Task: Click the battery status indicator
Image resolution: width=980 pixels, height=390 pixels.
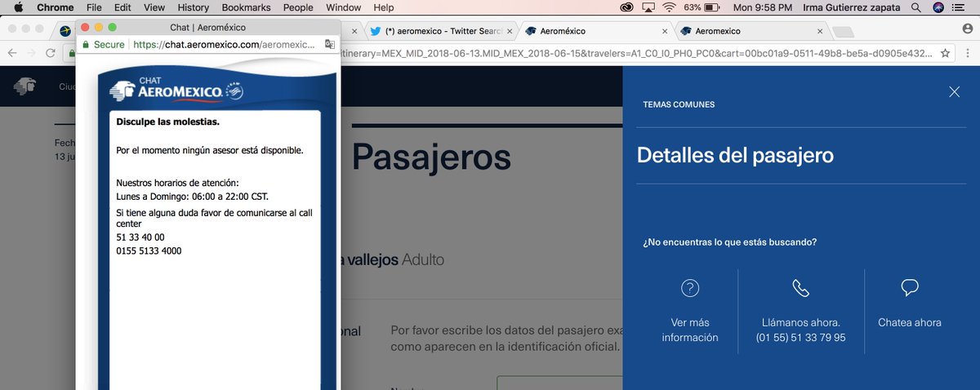Action: tap(702, 7)
